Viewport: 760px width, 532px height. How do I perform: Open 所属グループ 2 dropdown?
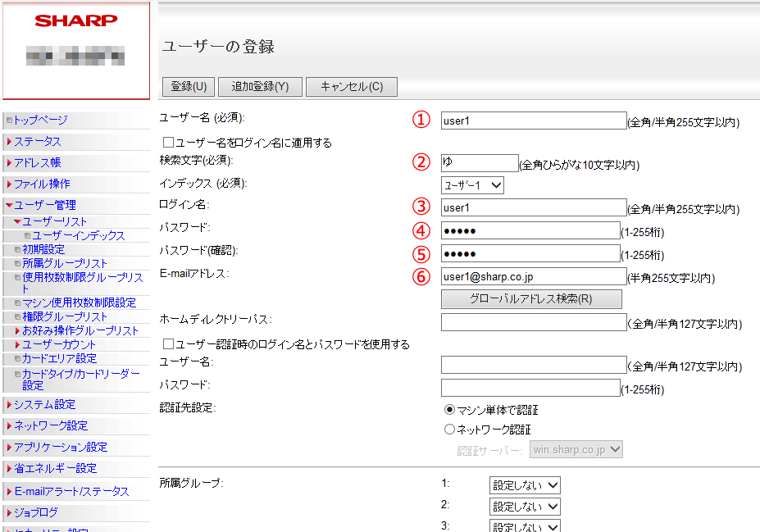tap(525, 507)
